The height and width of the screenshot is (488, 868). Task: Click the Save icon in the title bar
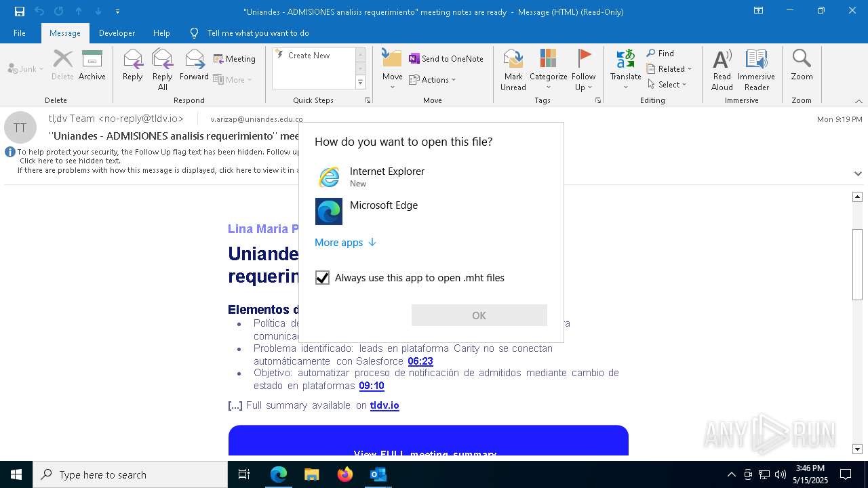coord(19,12)
